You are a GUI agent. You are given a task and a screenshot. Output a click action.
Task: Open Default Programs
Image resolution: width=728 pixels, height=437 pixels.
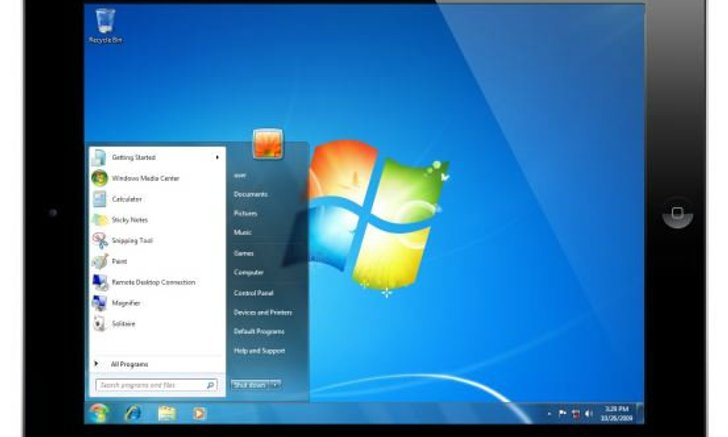(x=259, y=331)
